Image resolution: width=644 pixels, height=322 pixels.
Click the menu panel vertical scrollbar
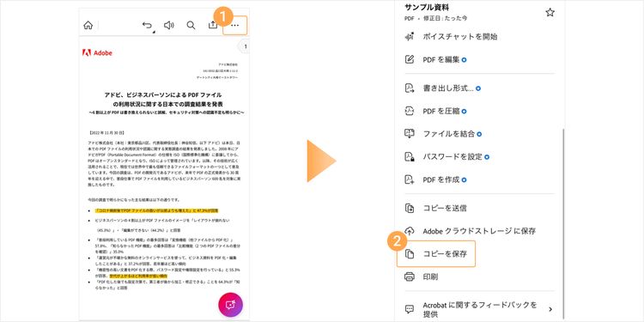[x=563, y=223]
